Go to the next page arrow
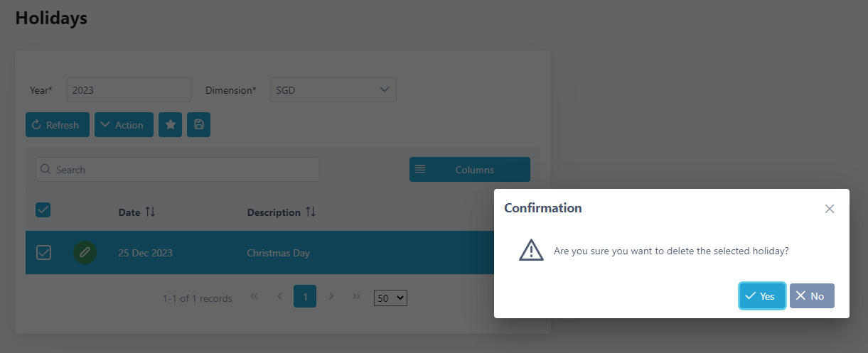The height and width of the screenshot is (353, 868). (x=331, y=296)
